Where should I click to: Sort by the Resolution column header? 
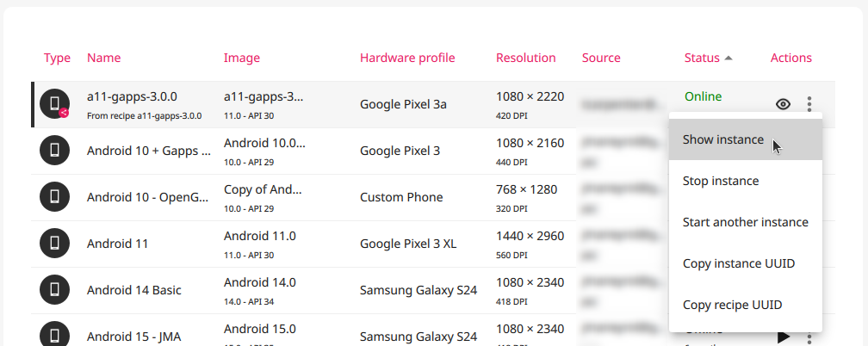[525, 58]
